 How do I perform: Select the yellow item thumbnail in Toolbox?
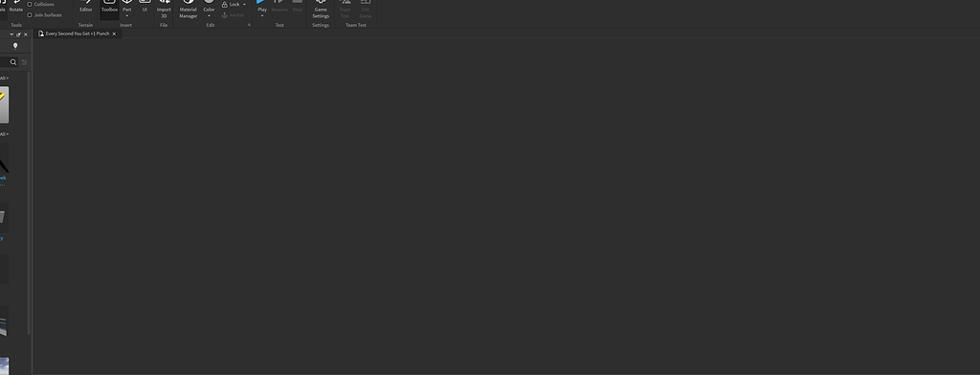pyautogui.click(x=5, y=105)
